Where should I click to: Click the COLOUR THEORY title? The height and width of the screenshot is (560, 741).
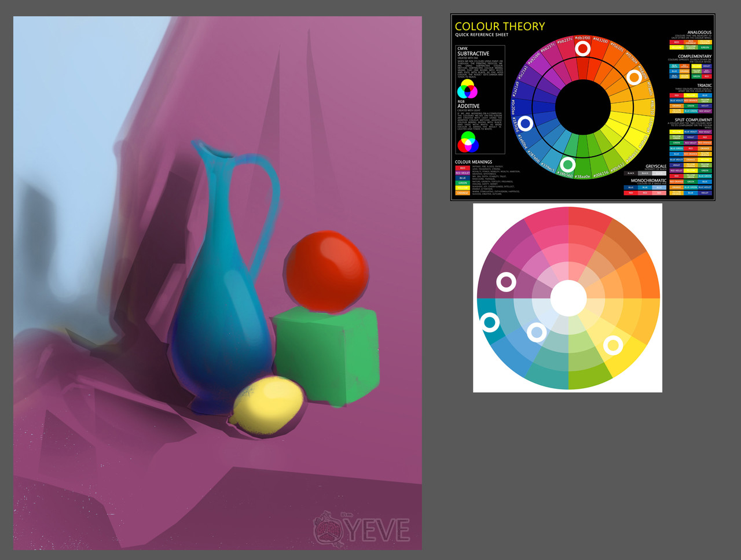[500, 26]
